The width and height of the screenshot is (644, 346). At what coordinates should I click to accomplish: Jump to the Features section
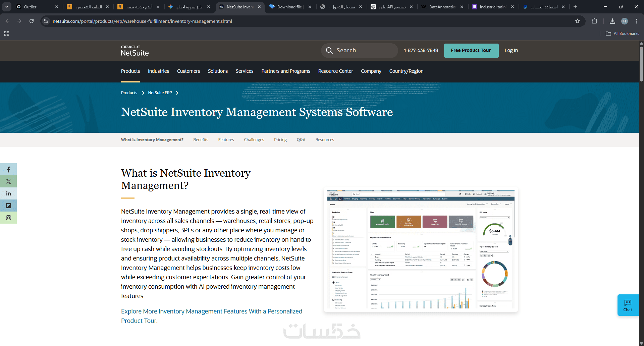226,140
